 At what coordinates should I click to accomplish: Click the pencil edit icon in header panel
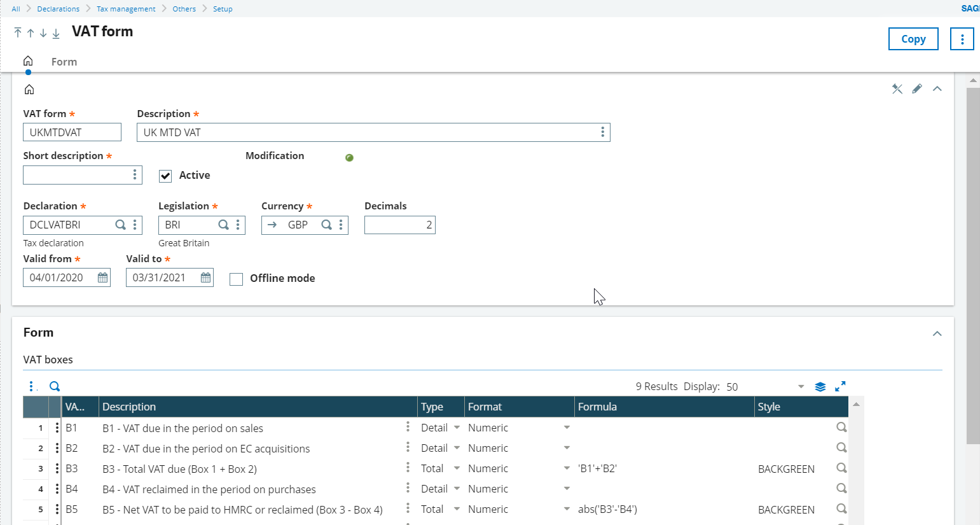coord(916,89)
